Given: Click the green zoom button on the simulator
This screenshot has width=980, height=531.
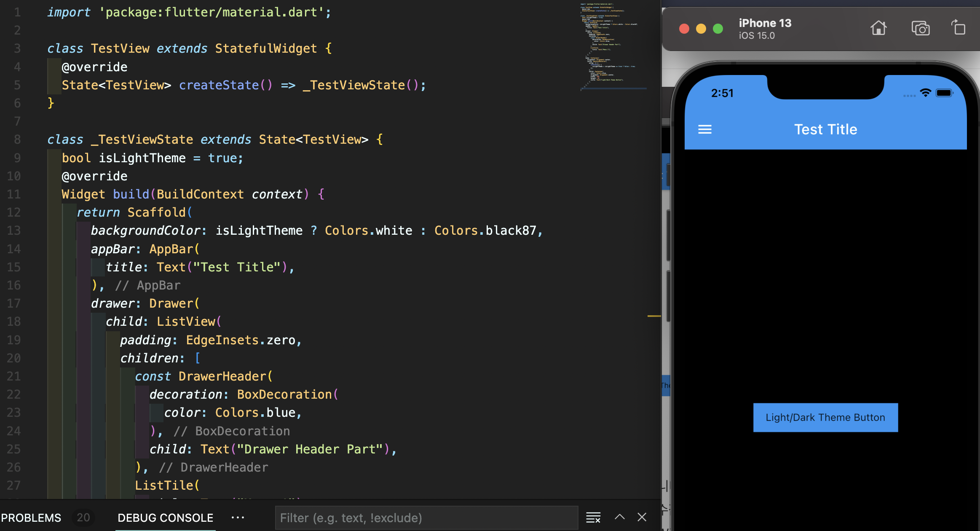Looking at the screenshot, I should coord(718,29).
